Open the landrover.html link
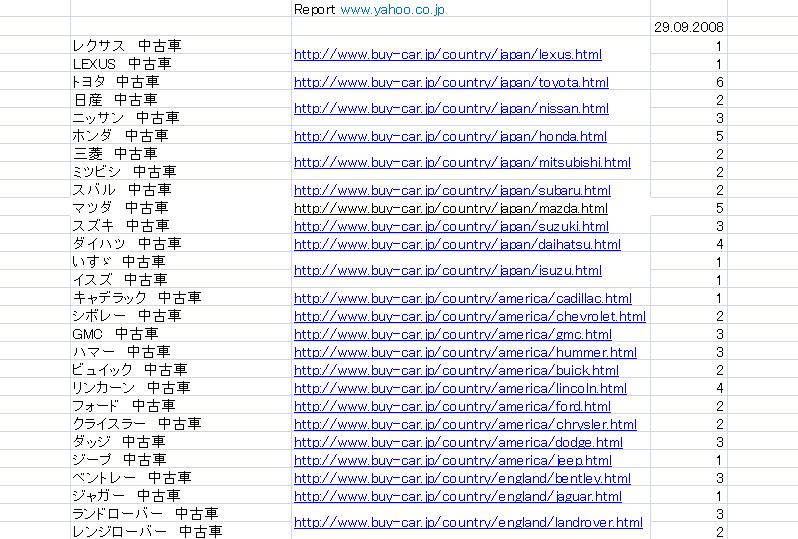The width and height of the screenshot is (798, 539). [468, 522]
